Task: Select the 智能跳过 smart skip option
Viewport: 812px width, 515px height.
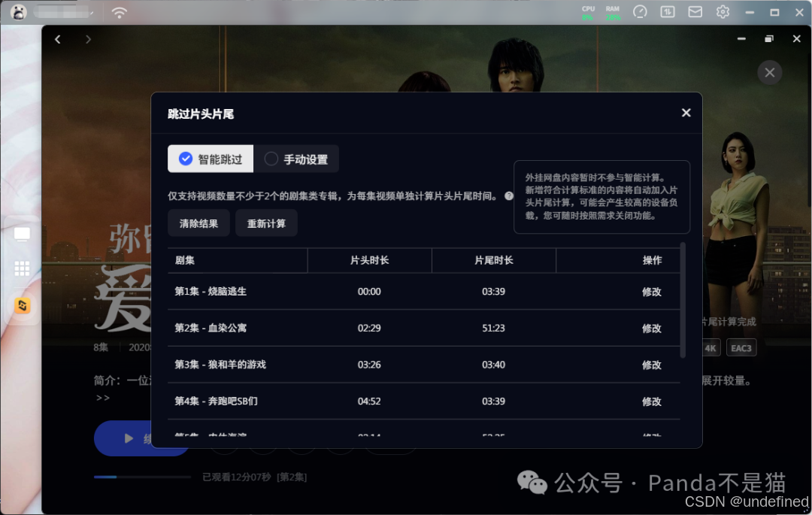Action: [x=211, y=159]
